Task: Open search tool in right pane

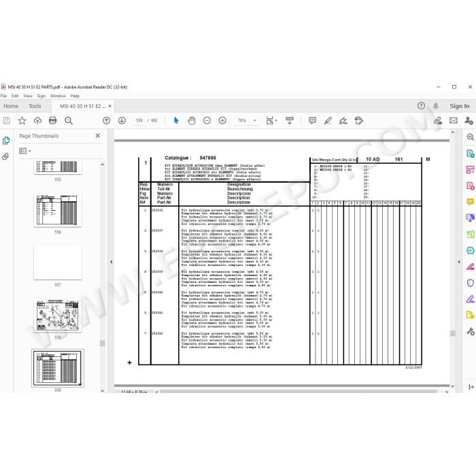Action: point(471,137)
